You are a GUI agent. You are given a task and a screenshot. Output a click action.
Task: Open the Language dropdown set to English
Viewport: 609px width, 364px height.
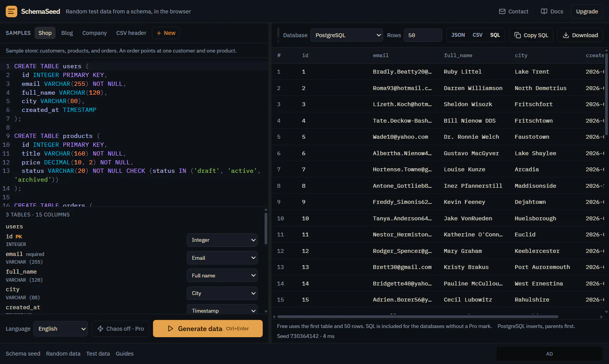click(61, 329)
